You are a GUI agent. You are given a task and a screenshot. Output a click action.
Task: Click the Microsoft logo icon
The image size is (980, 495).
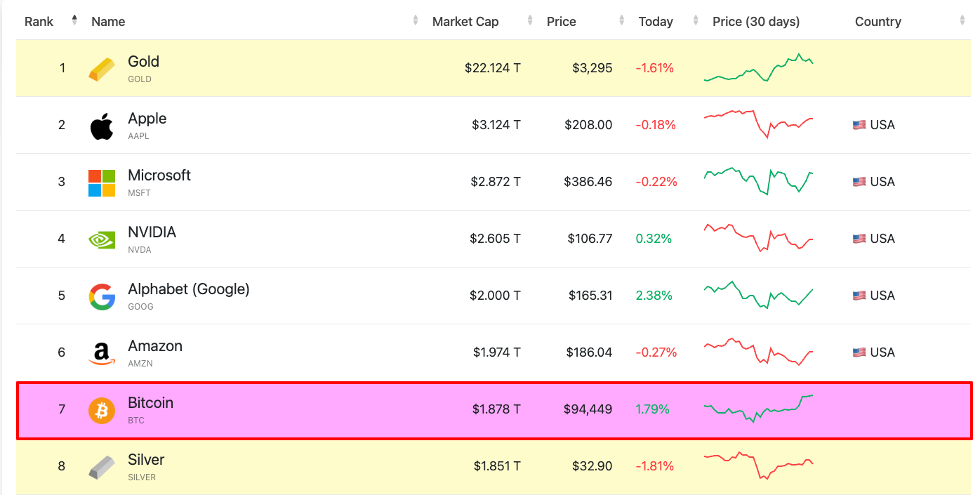coord(102,183)
